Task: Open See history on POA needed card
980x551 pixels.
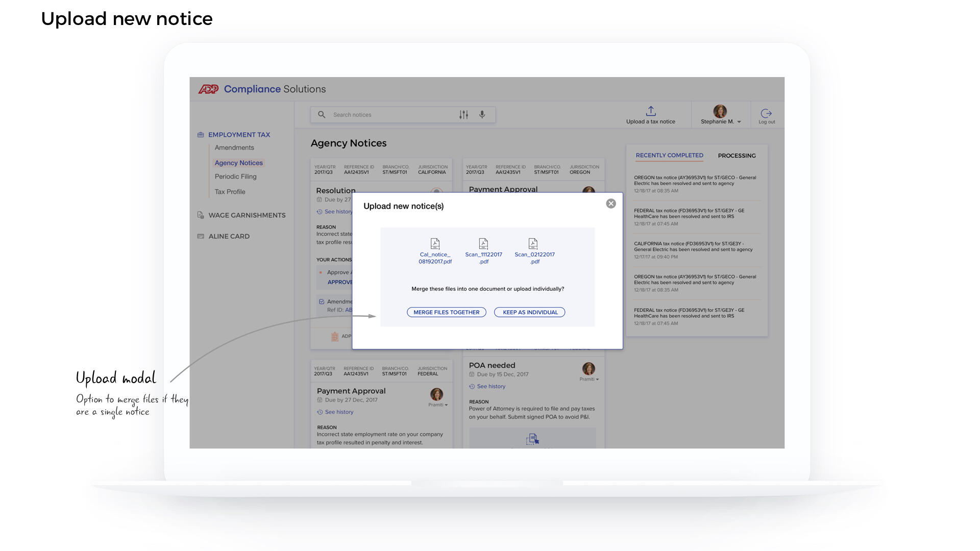Action: [x=491, y=386]
